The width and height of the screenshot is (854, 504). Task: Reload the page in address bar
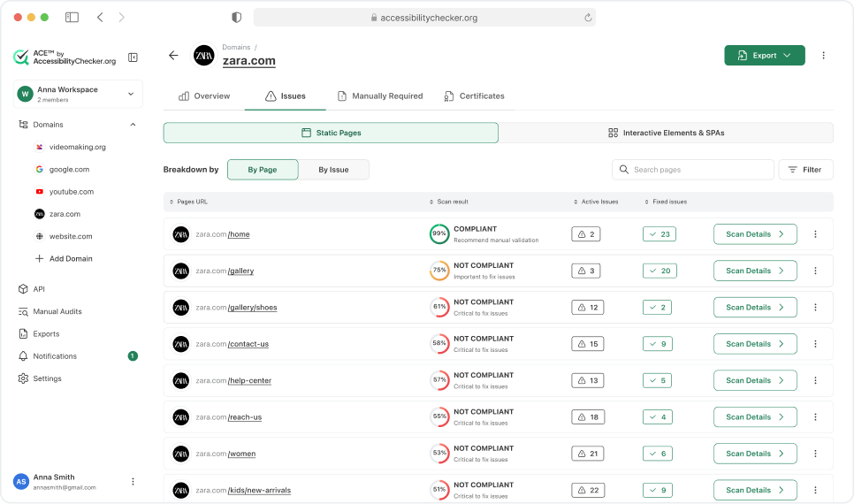(x=588, y=18)
